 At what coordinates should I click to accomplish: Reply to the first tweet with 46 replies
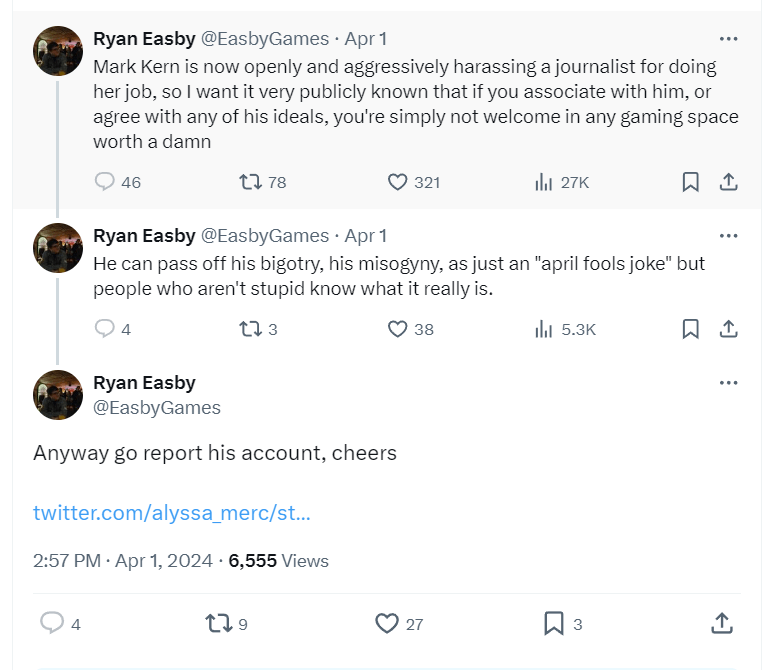pyautogui.click(x=105, y=182)
